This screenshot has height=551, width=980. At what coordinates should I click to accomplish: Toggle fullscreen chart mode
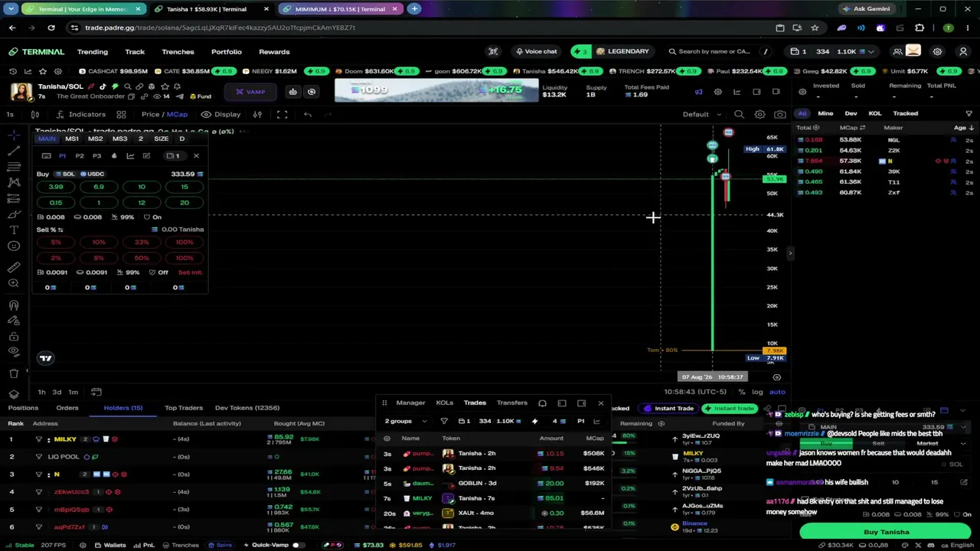click(x=283, y=114)
